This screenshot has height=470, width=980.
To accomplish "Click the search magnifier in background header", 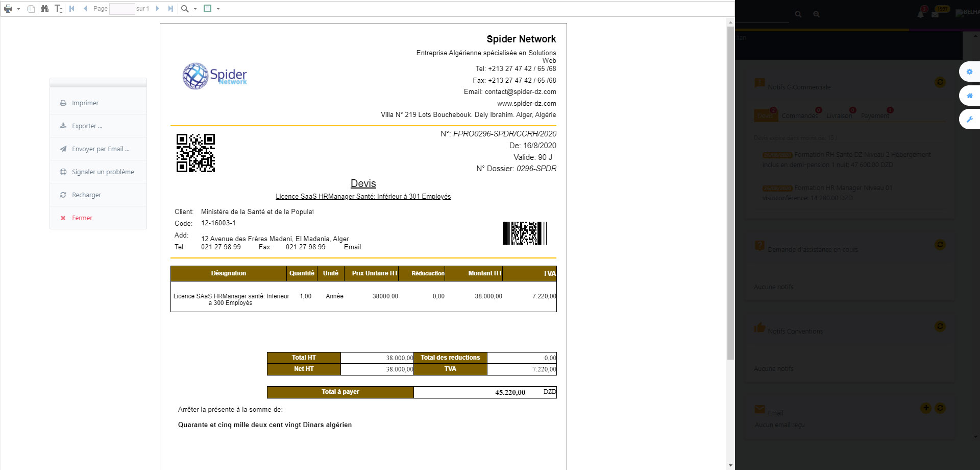I will tap(798, 14).
